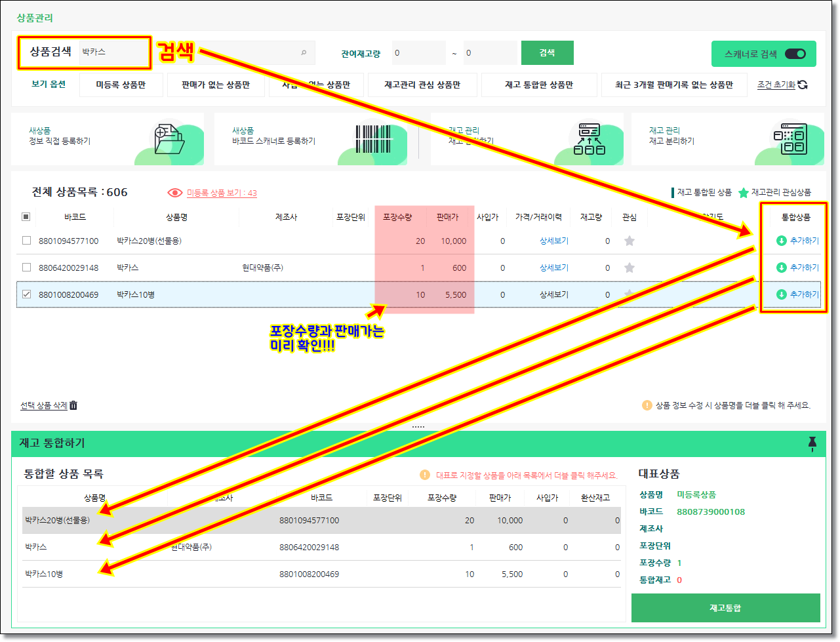Toggle the 스캐너로 검색 switch
Screen dimensions: 840x642
[x=795, y=54]
